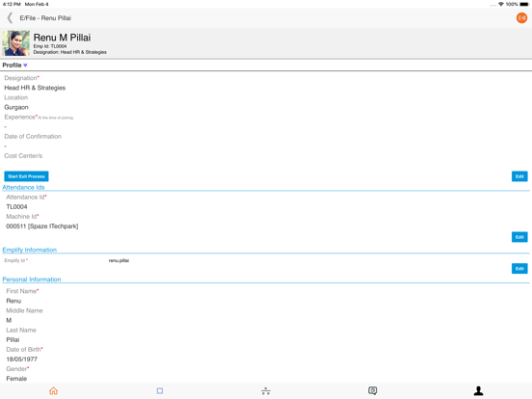Select date of birth '18/05/1977'
532x399 pixels.
click(22, 359)
